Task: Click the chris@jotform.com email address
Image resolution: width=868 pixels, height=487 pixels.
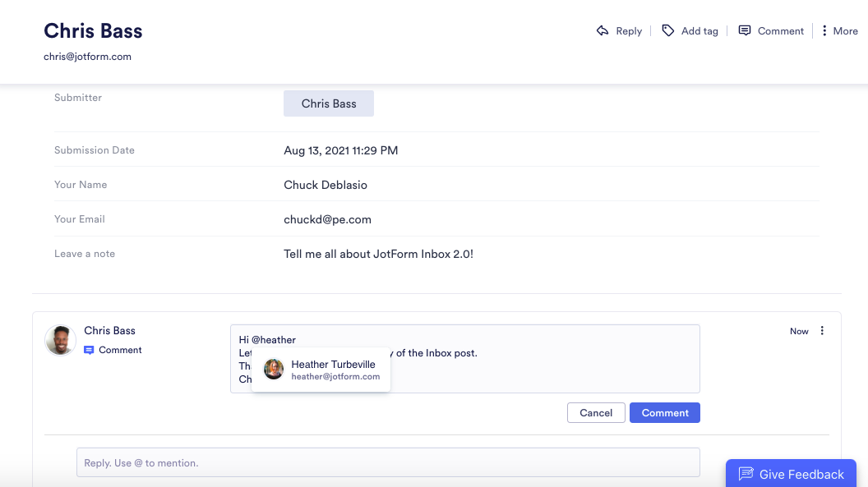Action: point(87,57)
